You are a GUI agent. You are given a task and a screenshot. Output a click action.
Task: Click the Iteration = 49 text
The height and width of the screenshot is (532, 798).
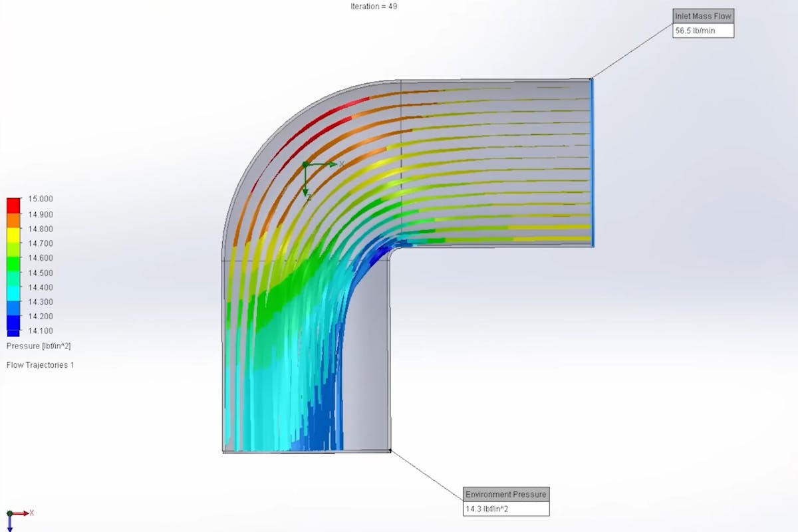(374, 6)
